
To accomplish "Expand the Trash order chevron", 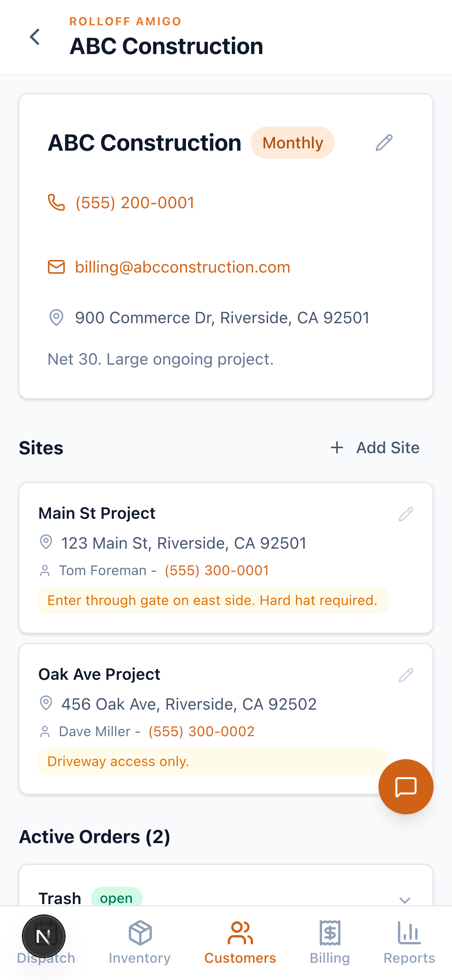I will tap(405, 899).
